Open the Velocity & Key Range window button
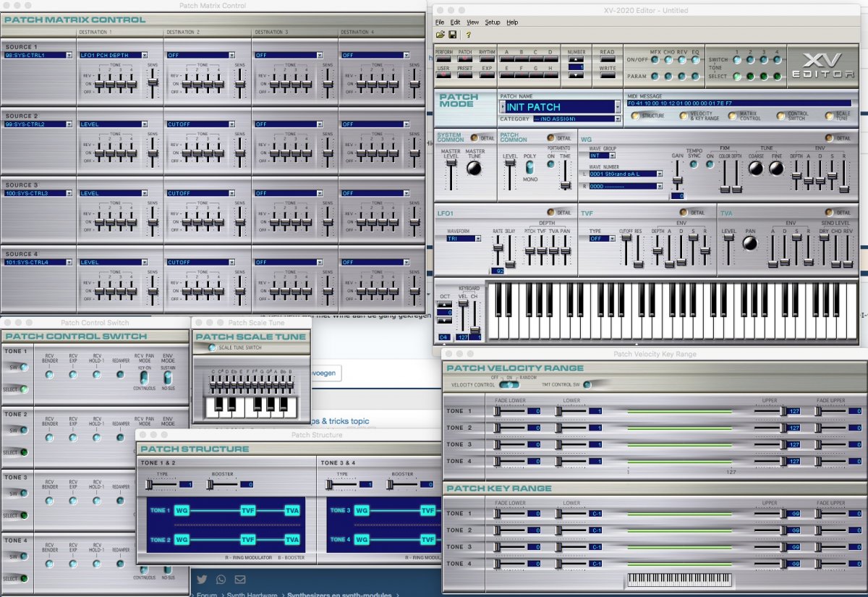The width and height of the screenshot is (868, 597). [x=684, y=115]
